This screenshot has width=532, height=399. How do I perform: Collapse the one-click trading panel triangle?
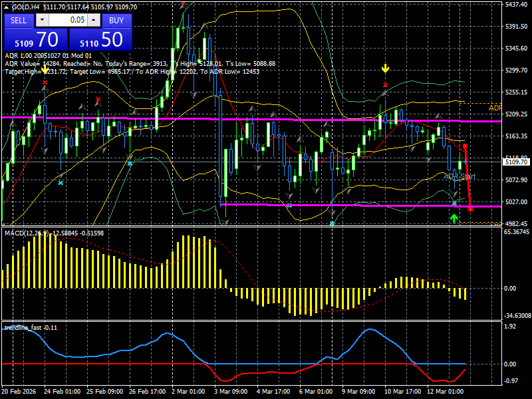7,7
